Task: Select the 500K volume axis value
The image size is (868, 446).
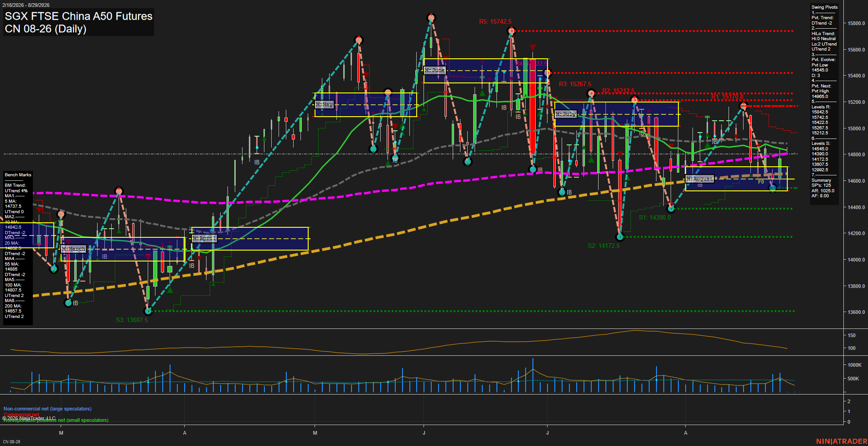Action: (853, 379)
